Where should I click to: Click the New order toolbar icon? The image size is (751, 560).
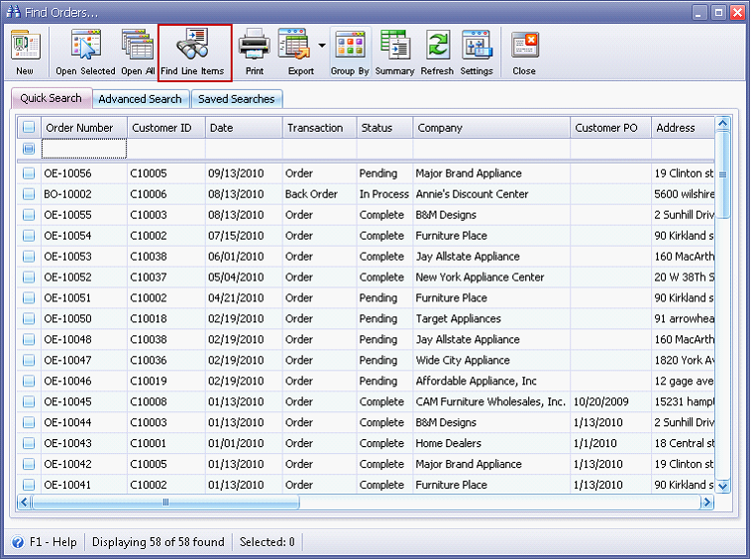click(25, 52)
